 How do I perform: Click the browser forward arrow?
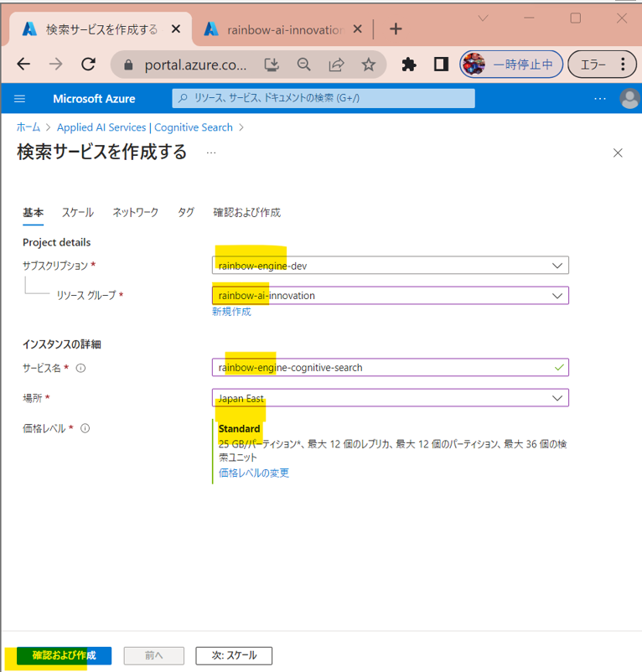click(55, 65)
